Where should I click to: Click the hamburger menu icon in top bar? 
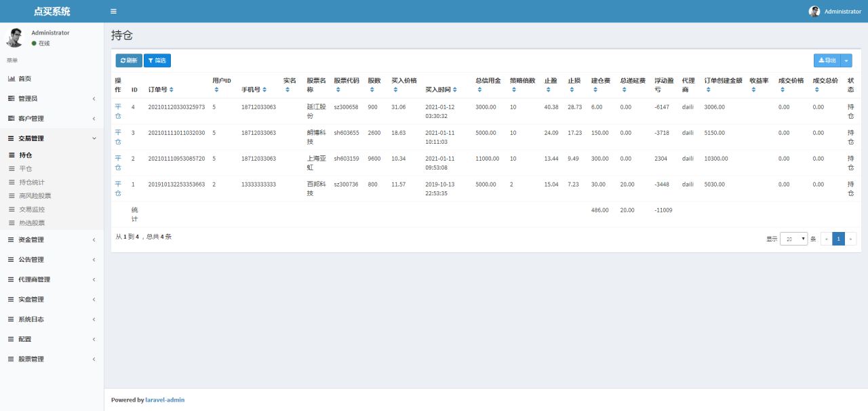point(113,11)
